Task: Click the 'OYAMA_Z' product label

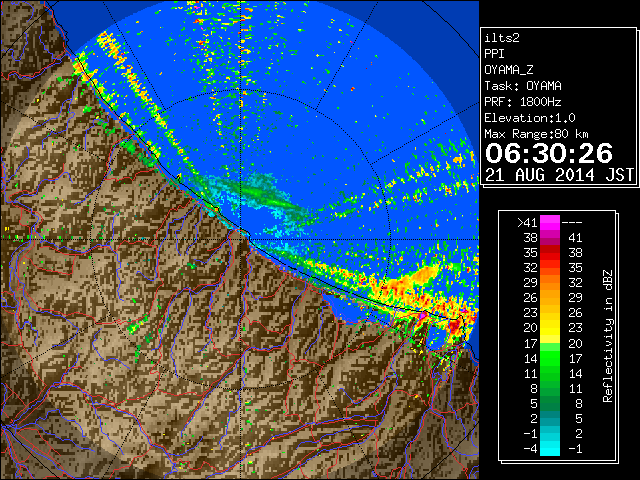Action: point(509,70)
